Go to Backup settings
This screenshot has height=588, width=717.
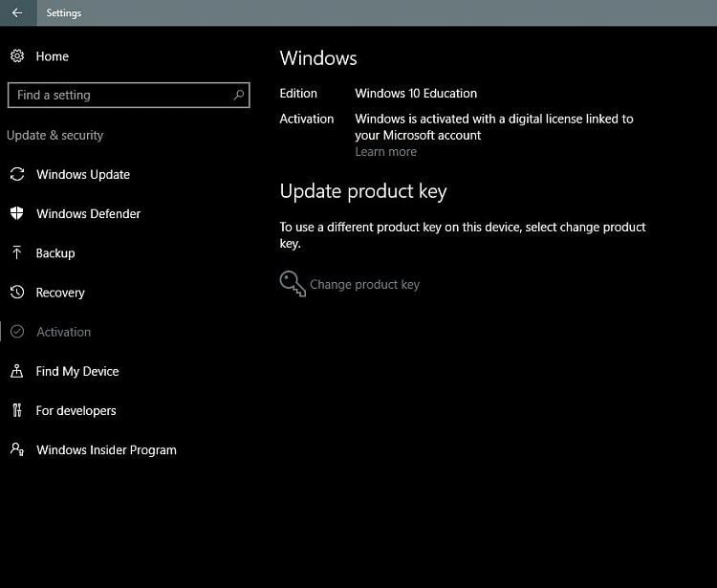click(55, 252)
